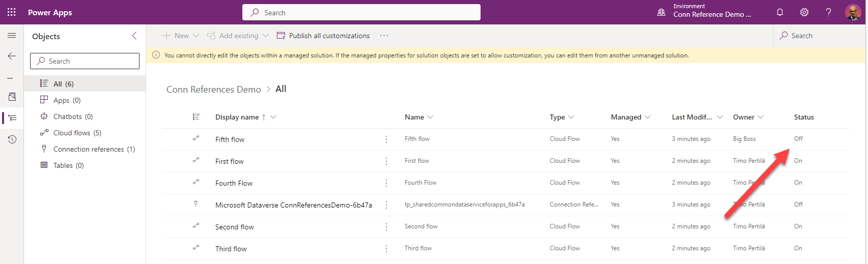The image size is (868, 264).
Task: Click the Objects panel search field
Action: point(85,61)
